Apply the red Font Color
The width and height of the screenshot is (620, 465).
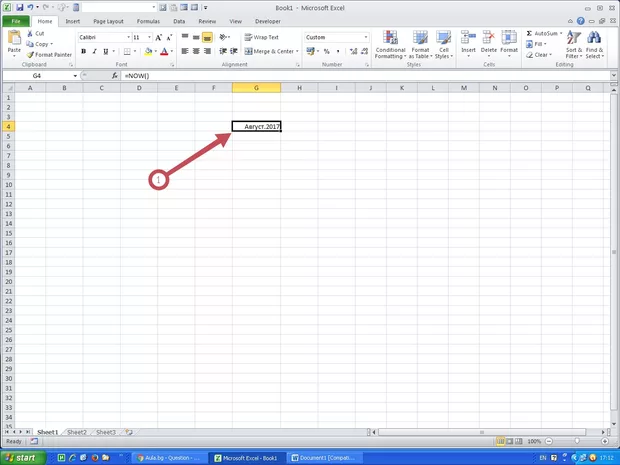[x=164, y=51]
